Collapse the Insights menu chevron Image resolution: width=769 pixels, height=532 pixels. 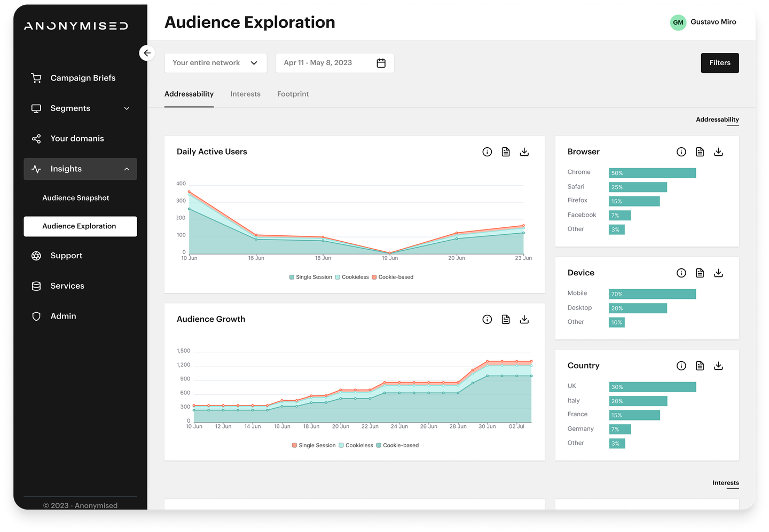tap(127, 169)
